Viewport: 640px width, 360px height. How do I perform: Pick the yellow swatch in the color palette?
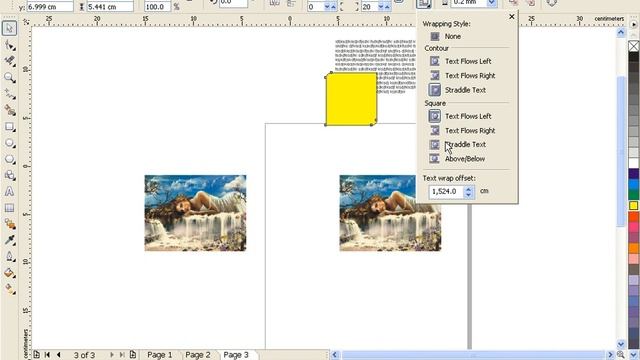[x=633, y=205]
